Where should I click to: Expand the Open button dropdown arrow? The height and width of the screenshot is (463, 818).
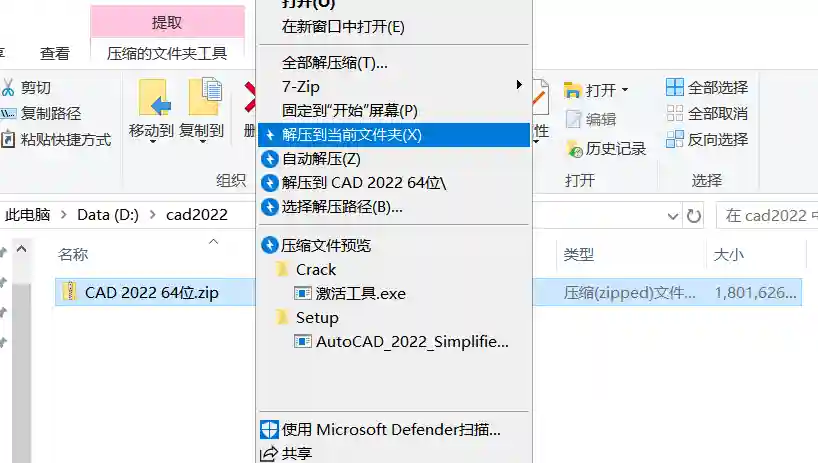pos(624,90)
